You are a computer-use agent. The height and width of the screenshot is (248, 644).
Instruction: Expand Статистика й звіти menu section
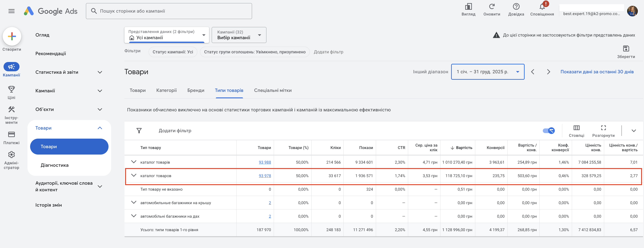click(100, 72)
